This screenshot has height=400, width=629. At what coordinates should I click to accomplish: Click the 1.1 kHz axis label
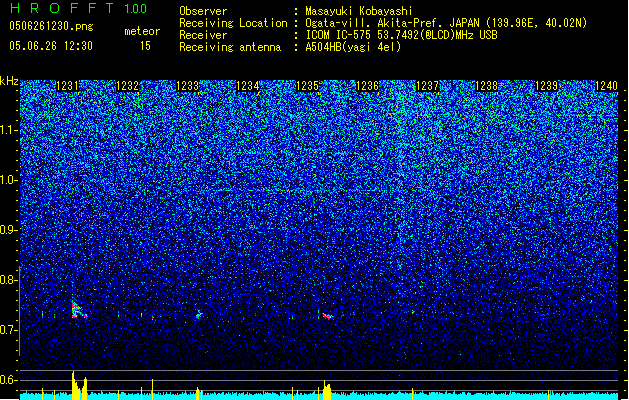9,130
